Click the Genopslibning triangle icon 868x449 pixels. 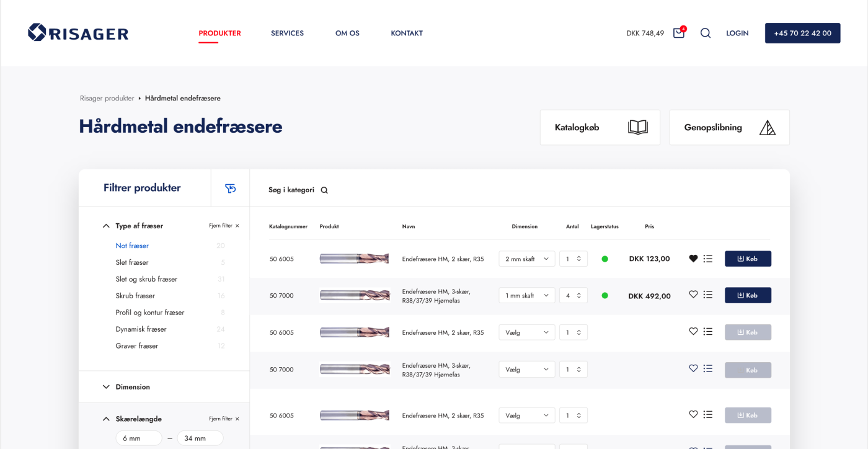coord(768,128)
